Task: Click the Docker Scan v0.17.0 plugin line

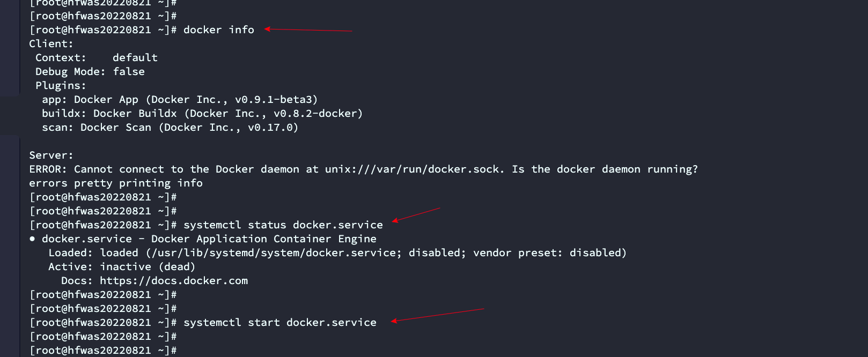Action: 170,128
